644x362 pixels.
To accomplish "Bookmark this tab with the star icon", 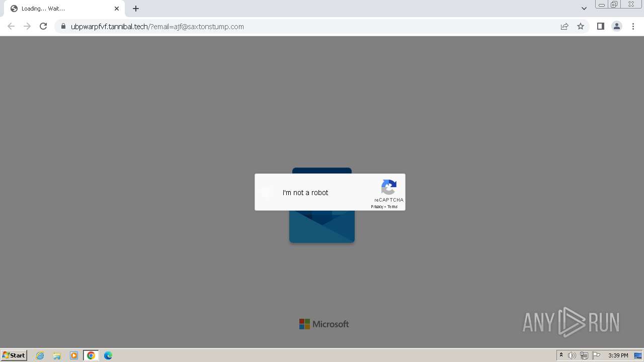I will [581, 26].
